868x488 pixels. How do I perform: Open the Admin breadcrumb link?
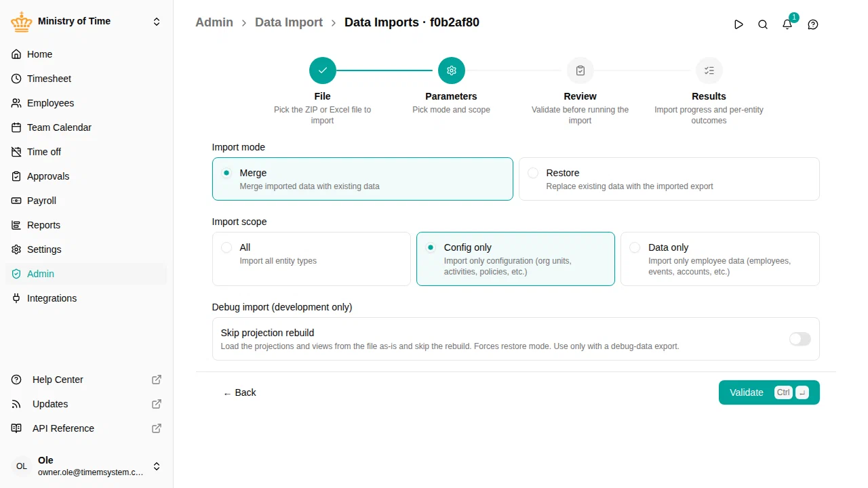[x=214, y=22]
